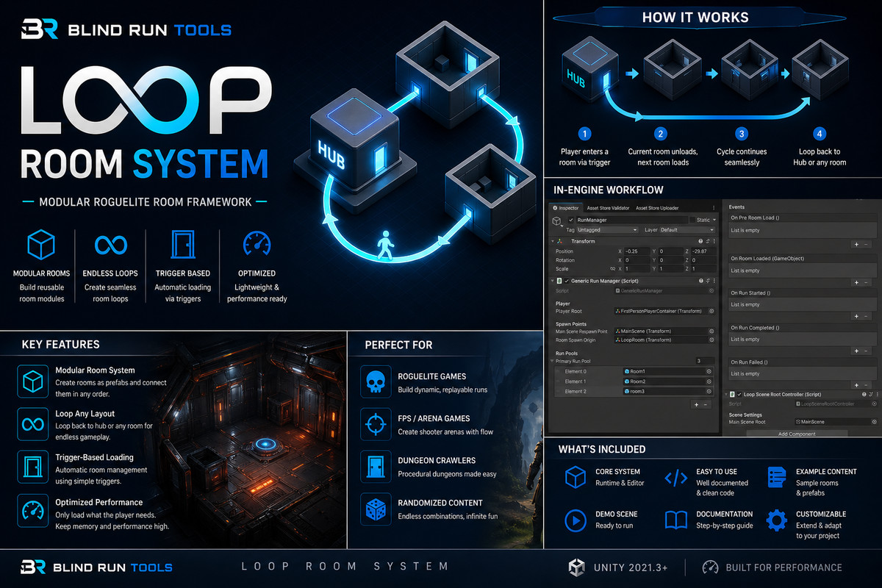Click the GameObject cube icon beside RunManager

[556, 221]
